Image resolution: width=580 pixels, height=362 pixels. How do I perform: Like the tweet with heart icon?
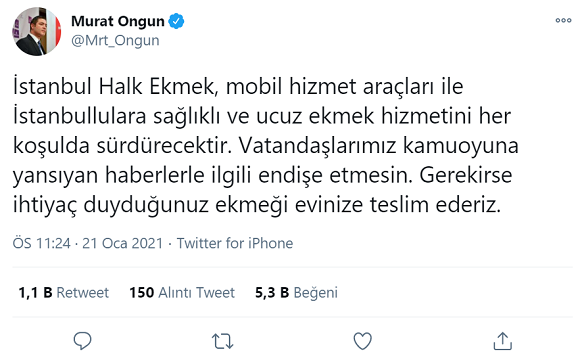pyautogui.click(x=362, y=341)
